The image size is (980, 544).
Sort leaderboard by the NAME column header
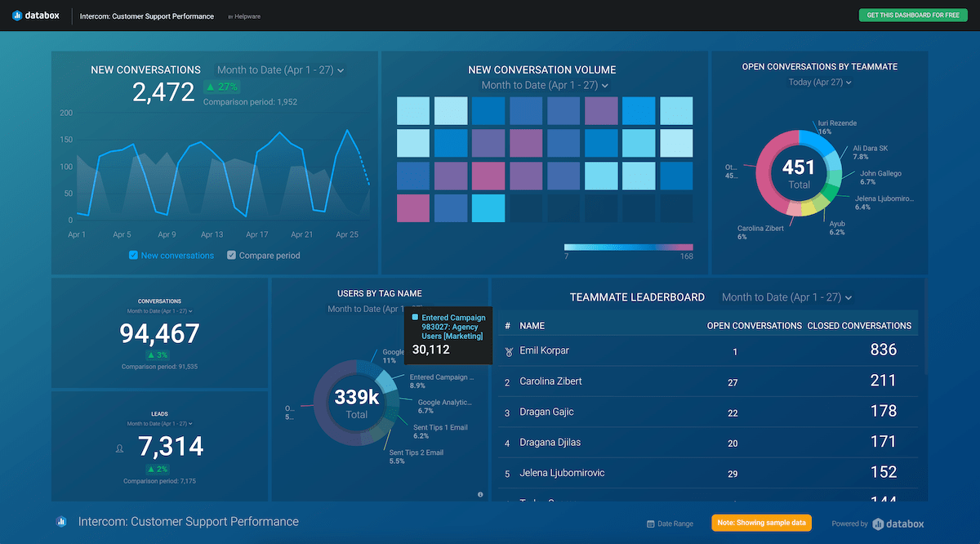pyautogui.click(x=532, y=325)
